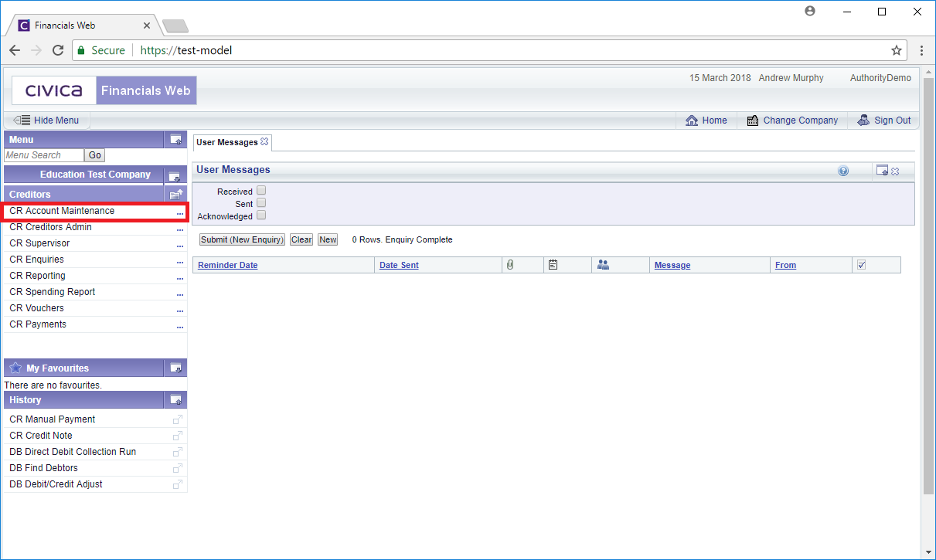Tick the Received checkbox
Screen dimensions: 936x560
(261, 191)
